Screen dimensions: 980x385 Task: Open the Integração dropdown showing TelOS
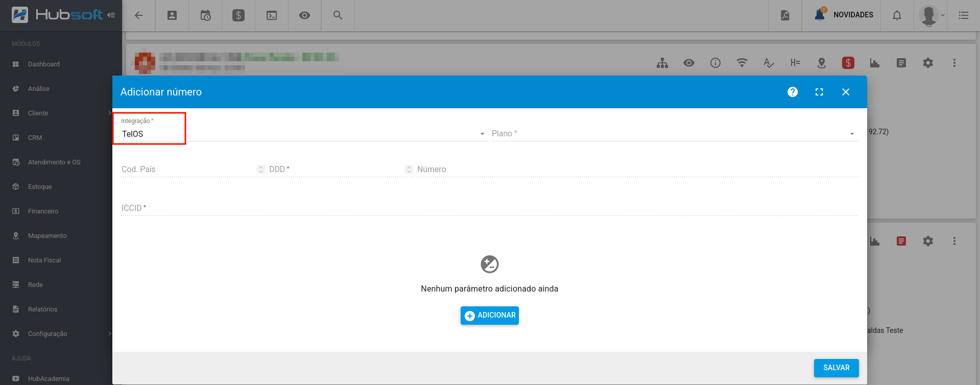(301, 134)
